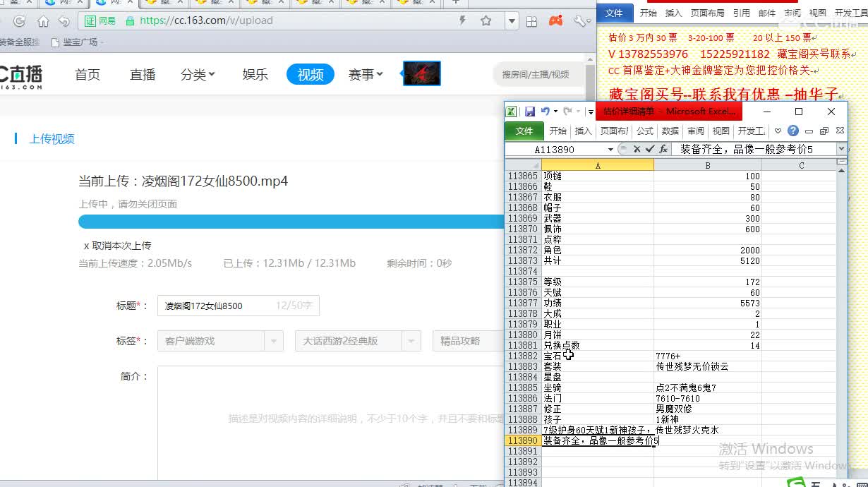Click cell with 男魔双修 text
This screenshot has width=868, height=487.
(x=708, y=409)
